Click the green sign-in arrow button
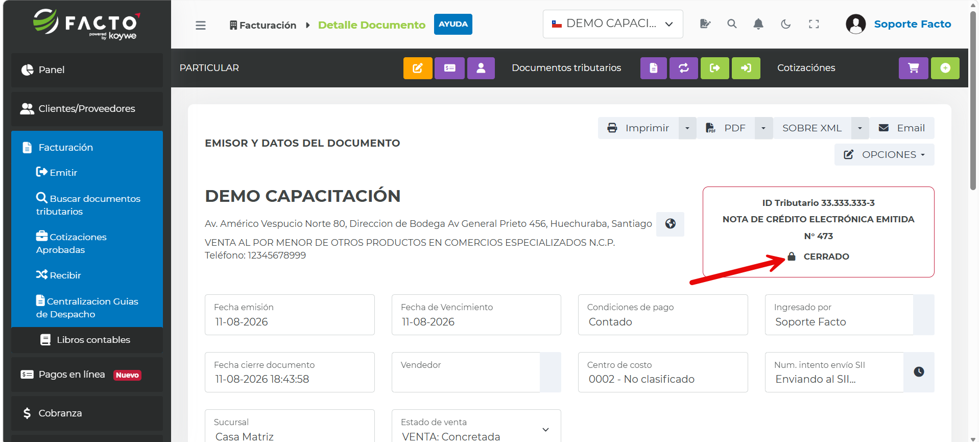Image resolution: width=980 pixels, height=442 pixels. point(746,68)
